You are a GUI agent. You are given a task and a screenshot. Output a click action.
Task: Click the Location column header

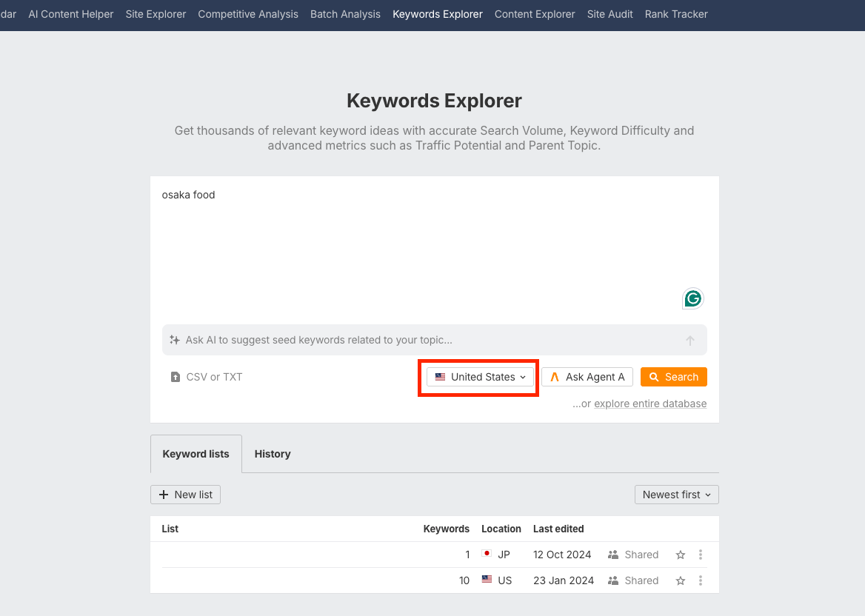(501, 529)
